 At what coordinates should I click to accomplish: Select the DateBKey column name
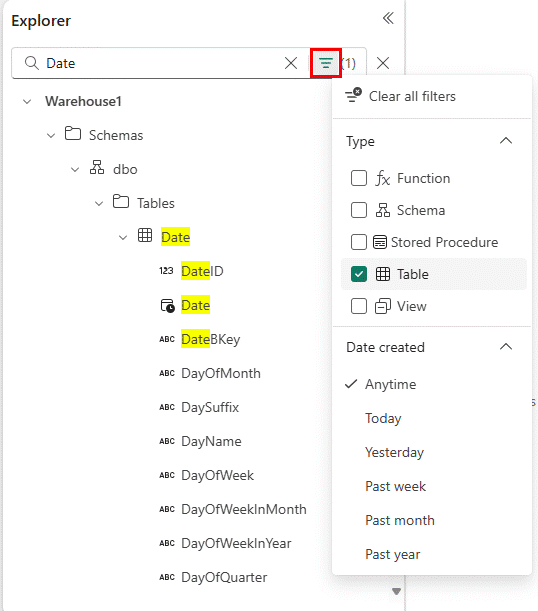click(210, 339)
